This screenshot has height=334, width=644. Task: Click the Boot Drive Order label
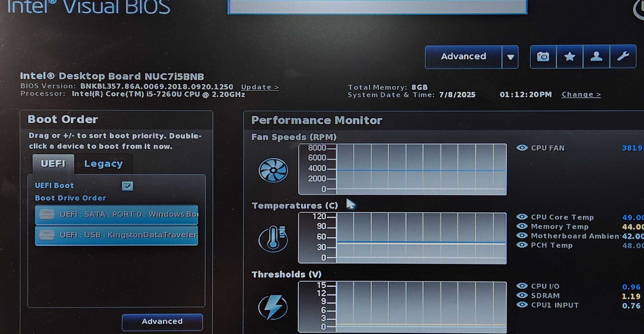click(71, 198)
